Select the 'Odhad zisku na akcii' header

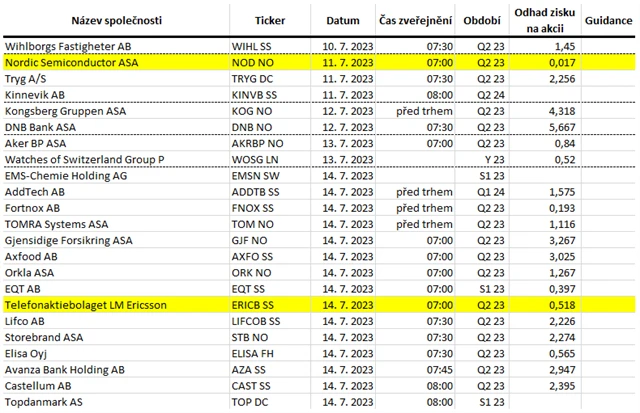pos(546,20)
